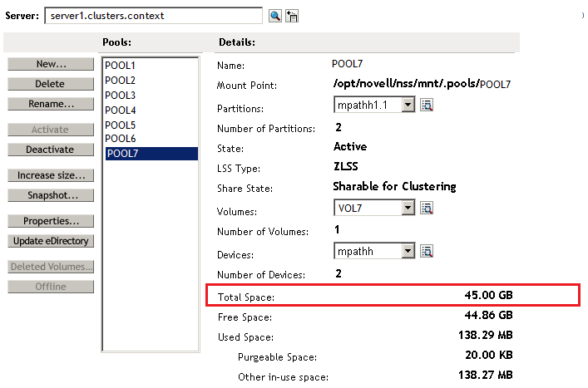Screen dimensions: 588x388
Task: Click the Rename... button
Action: pos(51,104)
